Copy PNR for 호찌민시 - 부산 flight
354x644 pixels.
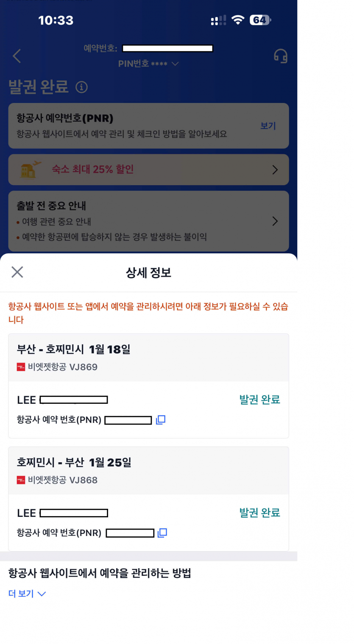click(162, 533)
